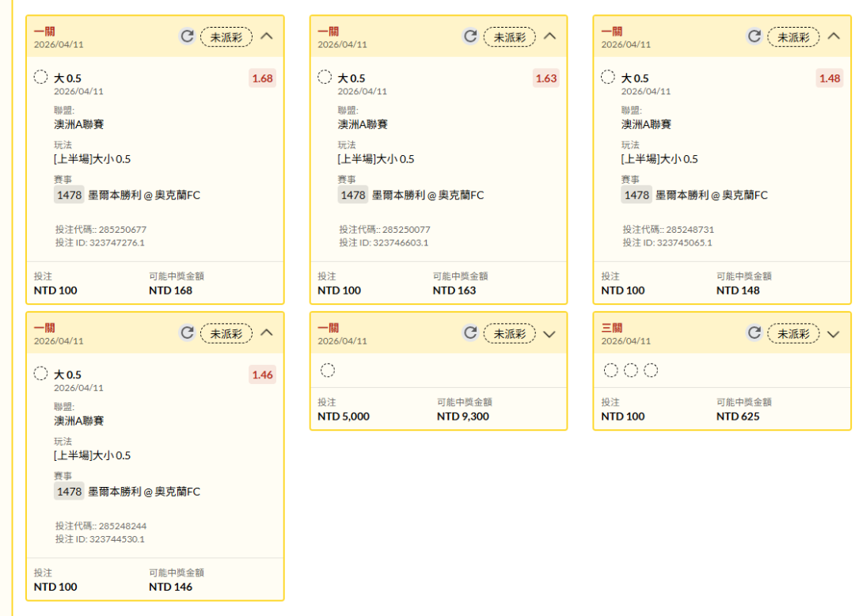
Task: Collapse the bet card with odds 1.68
Action: 267,36
